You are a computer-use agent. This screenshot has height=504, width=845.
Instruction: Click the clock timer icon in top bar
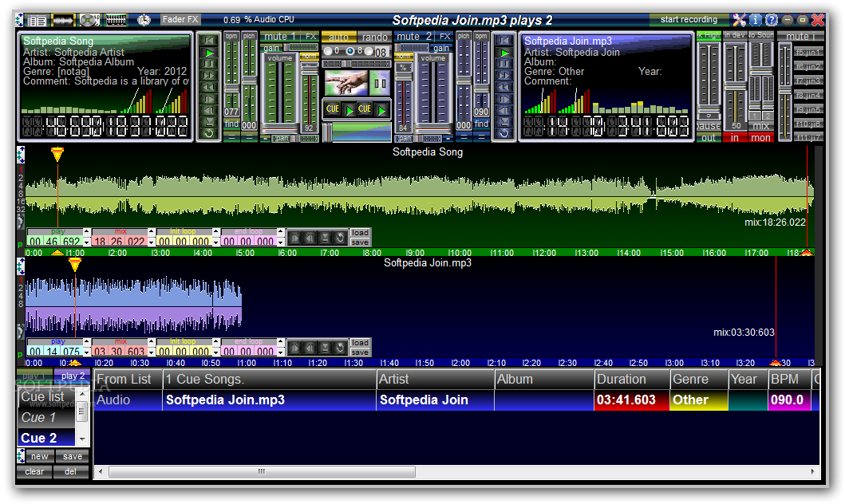point(144,21)
